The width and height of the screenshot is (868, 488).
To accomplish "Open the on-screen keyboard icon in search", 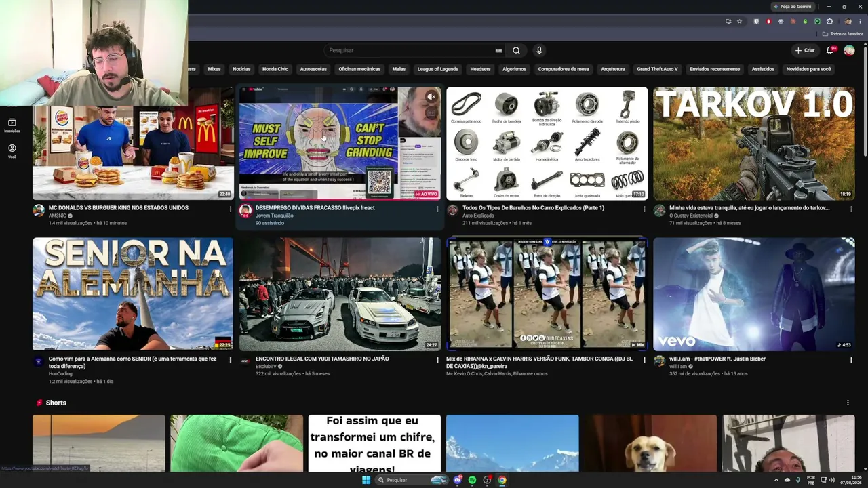I will pos(499,50).
